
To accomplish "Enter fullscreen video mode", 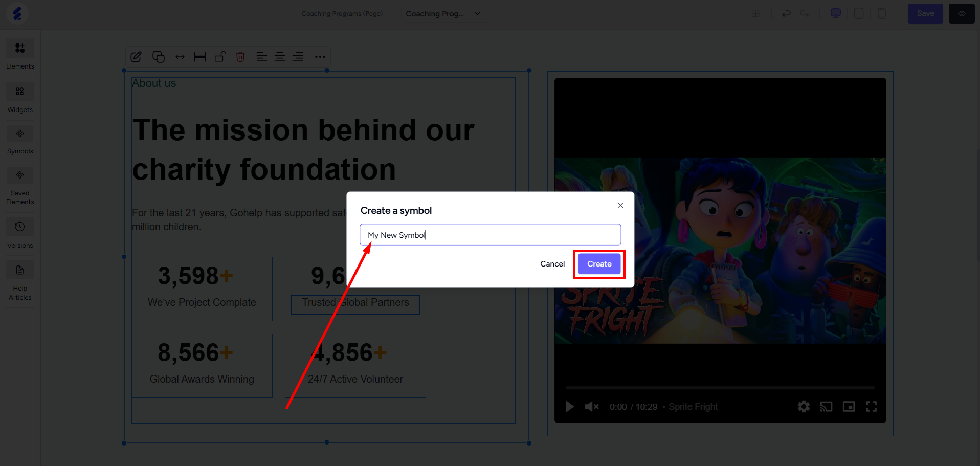I will pos(871,407).
